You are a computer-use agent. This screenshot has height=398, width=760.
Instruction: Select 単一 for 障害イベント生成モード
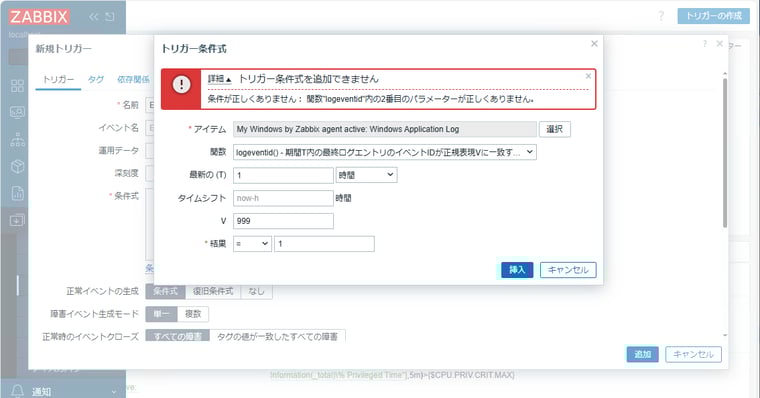pyautogui.click(x=161, y=314)
